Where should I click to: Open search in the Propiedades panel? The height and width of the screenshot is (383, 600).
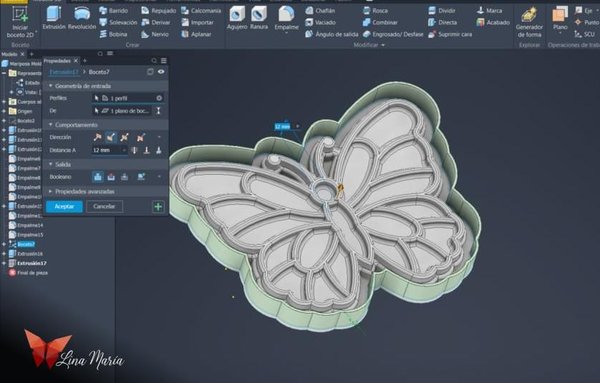coord(154,61)
